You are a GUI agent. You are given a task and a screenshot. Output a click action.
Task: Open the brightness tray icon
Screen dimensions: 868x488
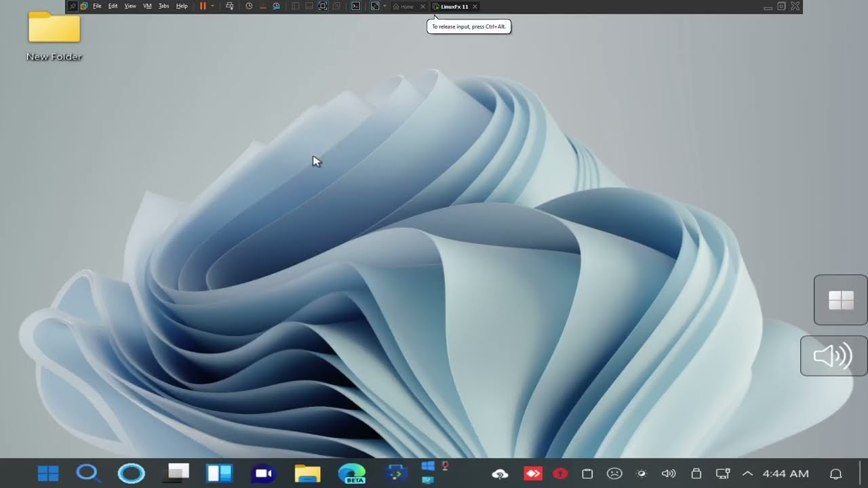coord(642,474)
